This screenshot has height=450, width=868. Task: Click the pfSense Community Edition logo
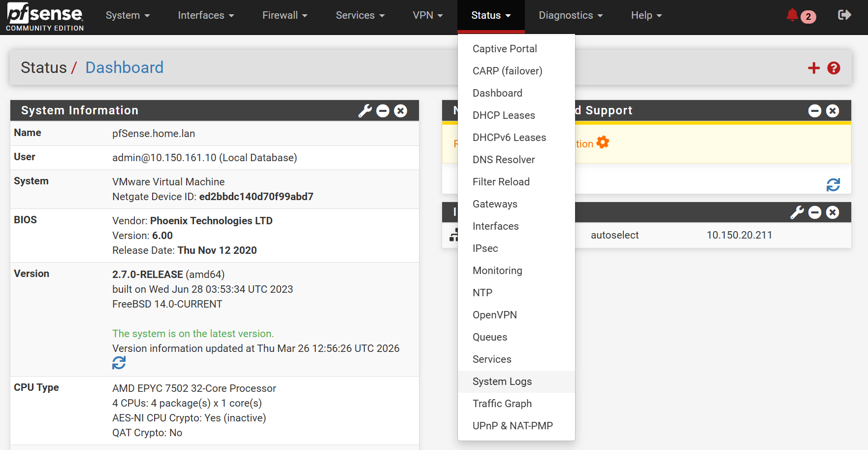(44, 15)
